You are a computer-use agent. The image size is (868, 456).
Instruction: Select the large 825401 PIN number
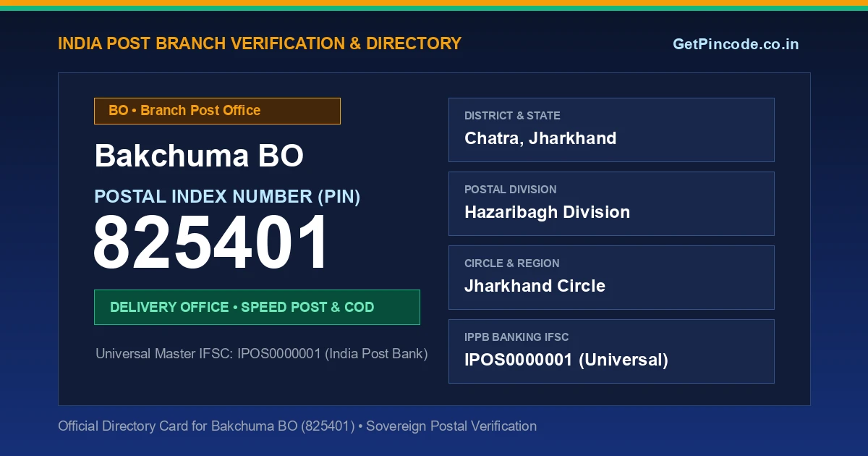(210, 244)
